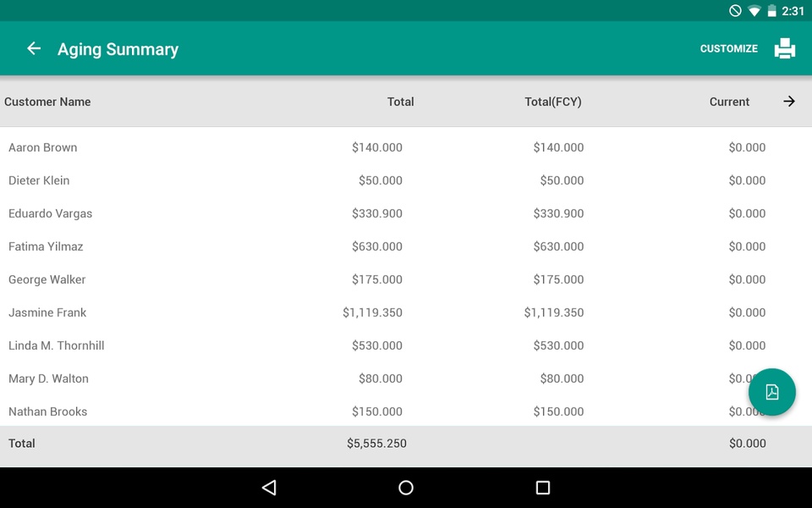Select George Walker's $175.000 Total value
The image size is (812, 508).
pos(377,279)
